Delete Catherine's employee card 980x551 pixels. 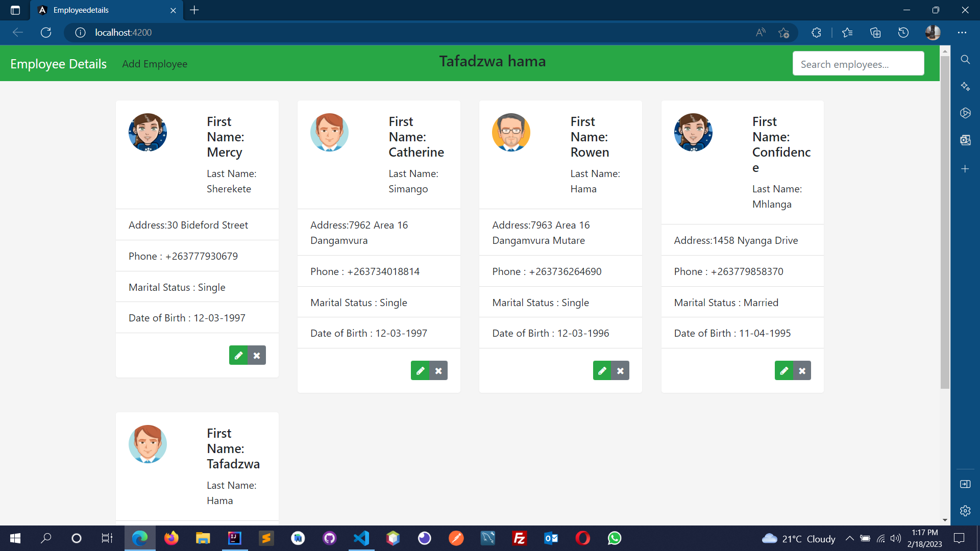[438, 371]
